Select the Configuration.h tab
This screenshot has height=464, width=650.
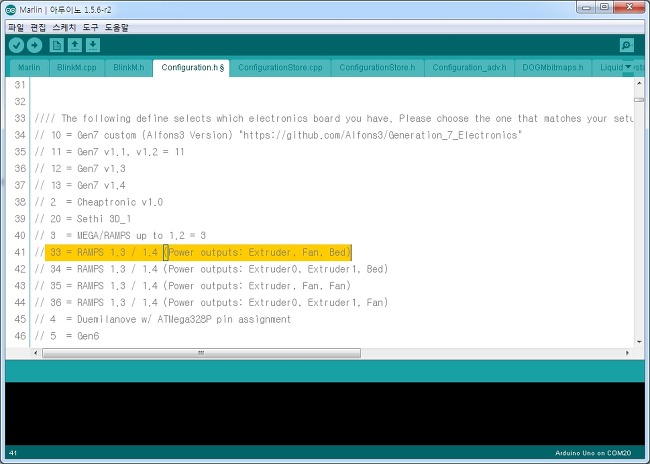click(x=191, y=68)
